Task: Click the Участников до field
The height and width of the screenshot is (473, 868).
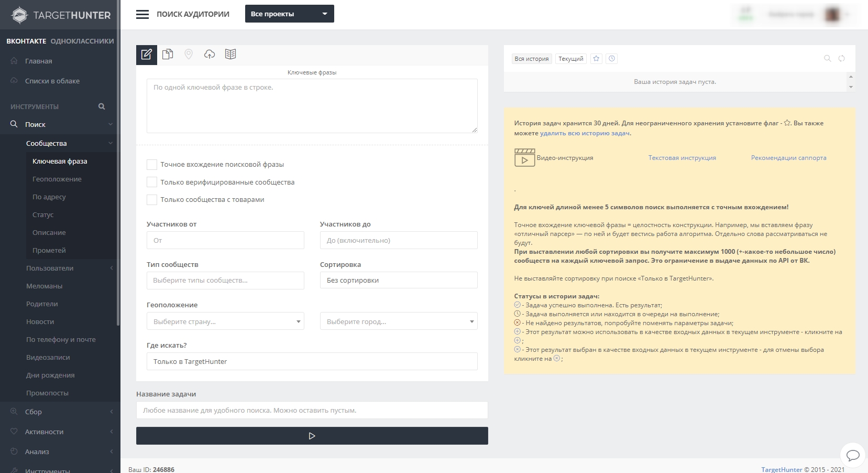Action: (399, 240)
